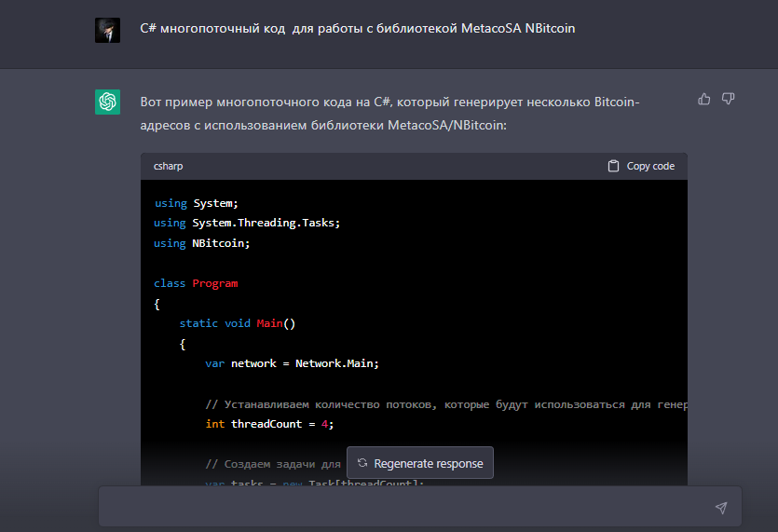This screenshot has height=532, width=778.
Task: Click the circular arrows regenerate icon
Action: coord(362,463)
